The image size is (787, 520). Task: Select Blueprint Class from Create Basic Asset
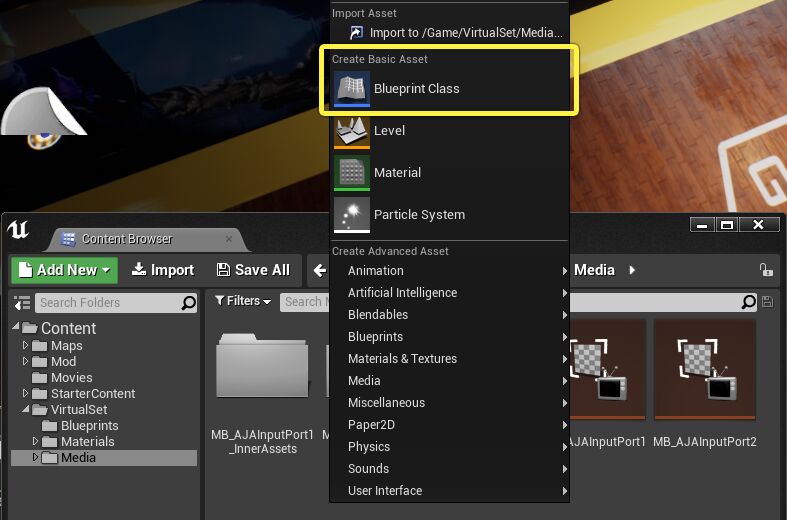449,89
